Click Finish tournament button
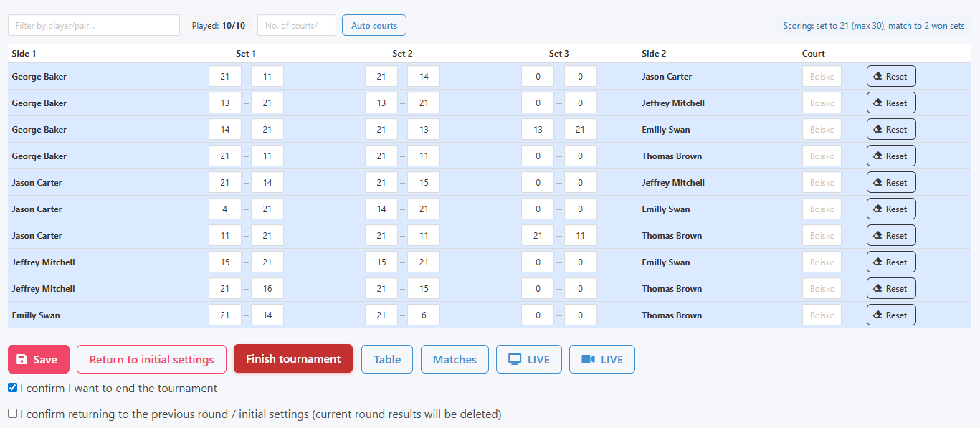Image resolution: width=980 pixels, height=428 pixels. [x=293, y=358]
